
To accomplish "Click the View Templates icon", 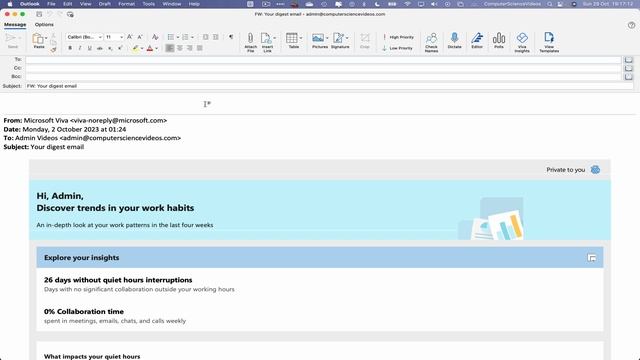I will pyautogui.click(x=549, y=38).
